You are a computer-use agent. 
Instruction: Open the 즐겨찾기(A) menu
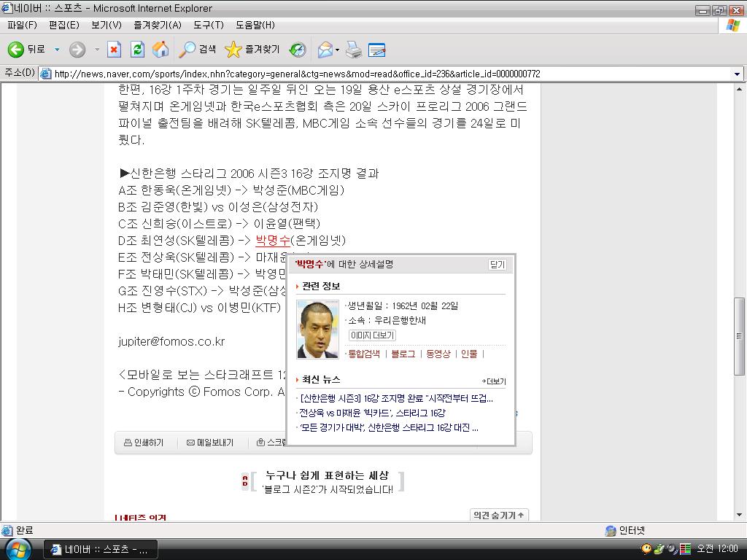158,25
